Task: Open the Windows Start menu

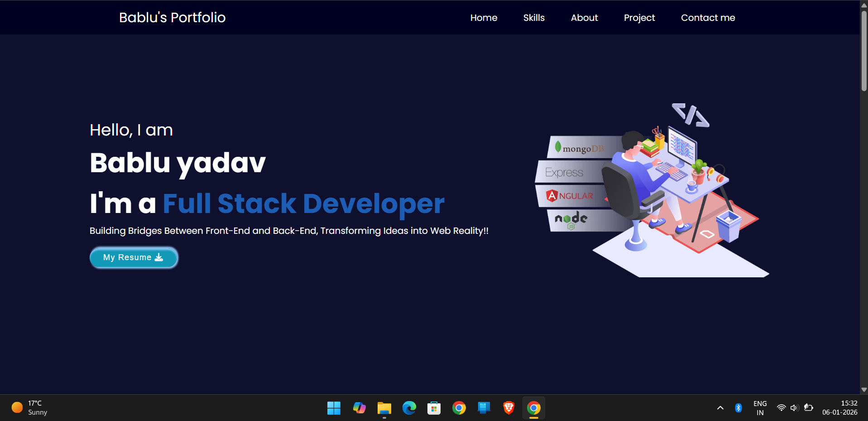Action: pyautogui.click(x=334, y=408)
